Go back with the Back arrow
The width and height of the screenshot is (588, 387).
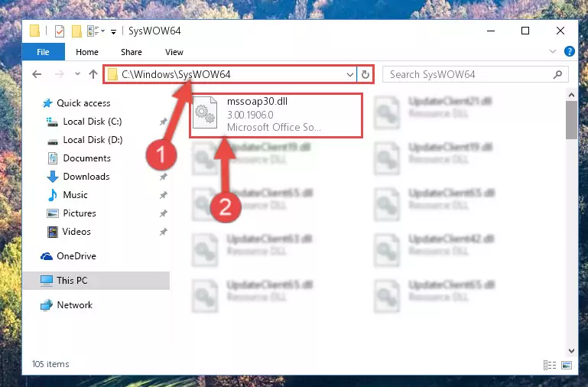[x=37, y=74]
